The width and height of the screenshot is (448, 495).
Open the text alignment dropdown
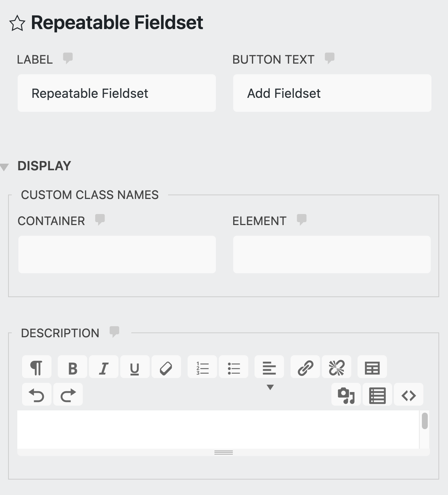(x=269, y=367)
